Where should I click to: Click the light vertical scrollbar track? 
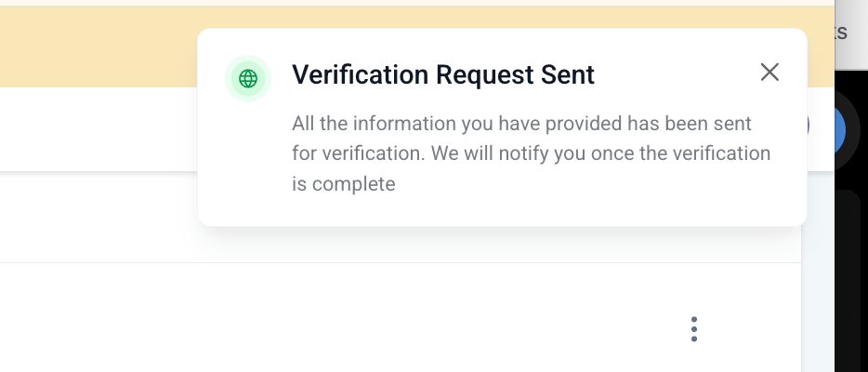[x=816, y=279]
